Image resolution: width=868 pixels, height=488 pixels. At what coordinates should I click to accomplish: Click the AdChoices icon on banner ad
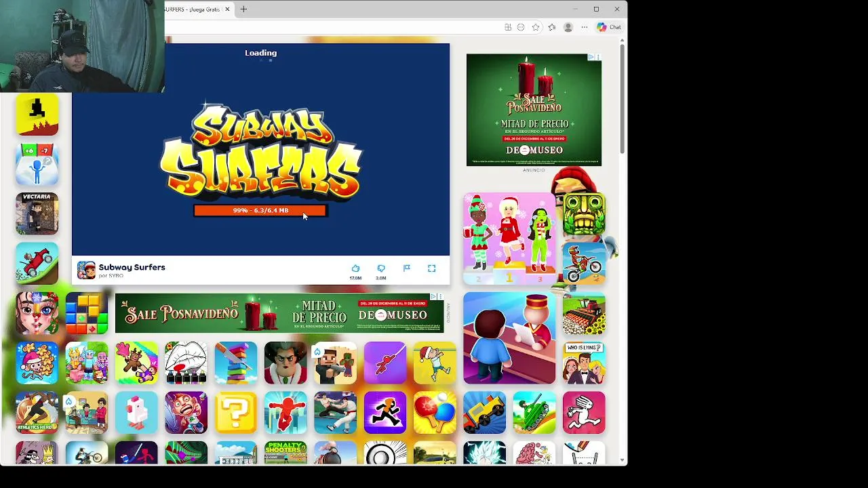click(x=434, y=297)
